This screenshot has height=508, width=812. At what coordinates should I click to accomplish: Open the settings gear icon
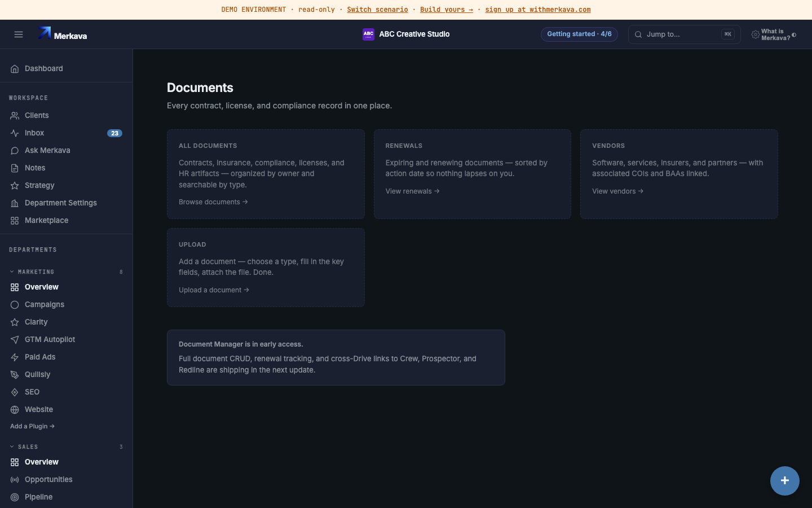click(755, 34)
